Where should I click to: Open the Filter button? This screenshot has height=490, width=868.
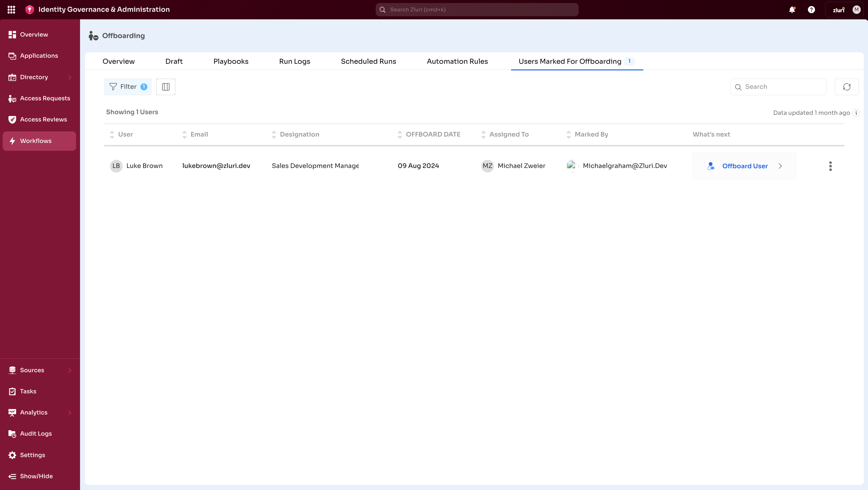128,87
